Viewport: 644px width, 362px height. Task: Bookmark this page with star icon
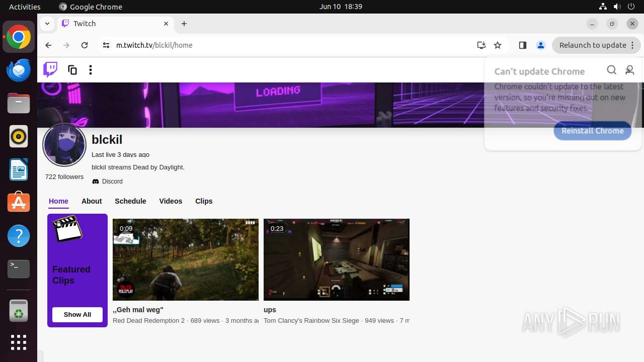(x=498, y=45)
